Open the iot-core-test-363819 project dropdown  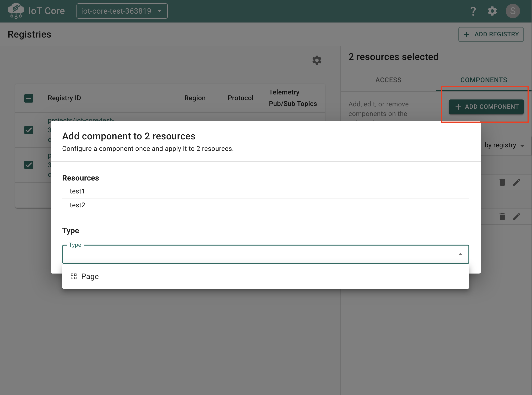(x=122, y=11)
